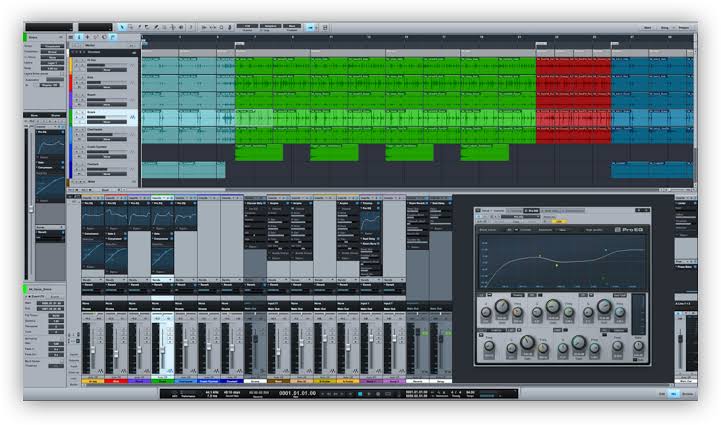
Task: Click the large LF gain knob in Pro EQ
Action: pyautogui.click(x=502, y=306)
